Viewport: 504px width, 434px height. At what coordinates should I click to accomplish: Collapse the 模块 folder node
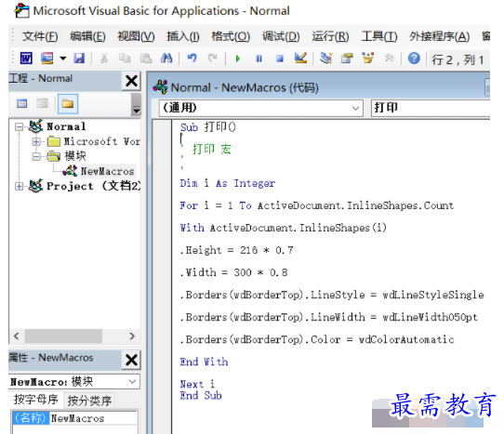(x=36, y=156)
